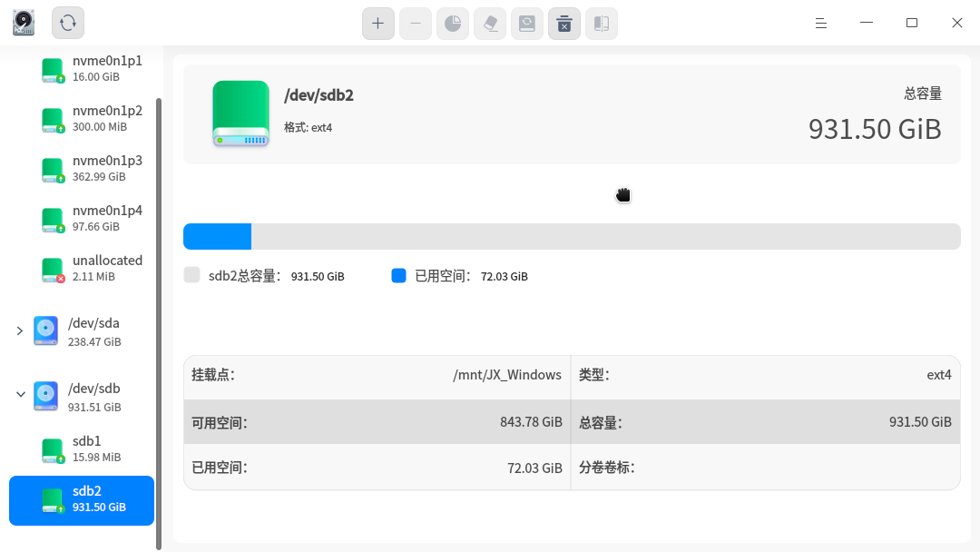Screen dimensions: 980x552
Task: Click the sidebar vertical scrollbar
Action: (159, 324)
